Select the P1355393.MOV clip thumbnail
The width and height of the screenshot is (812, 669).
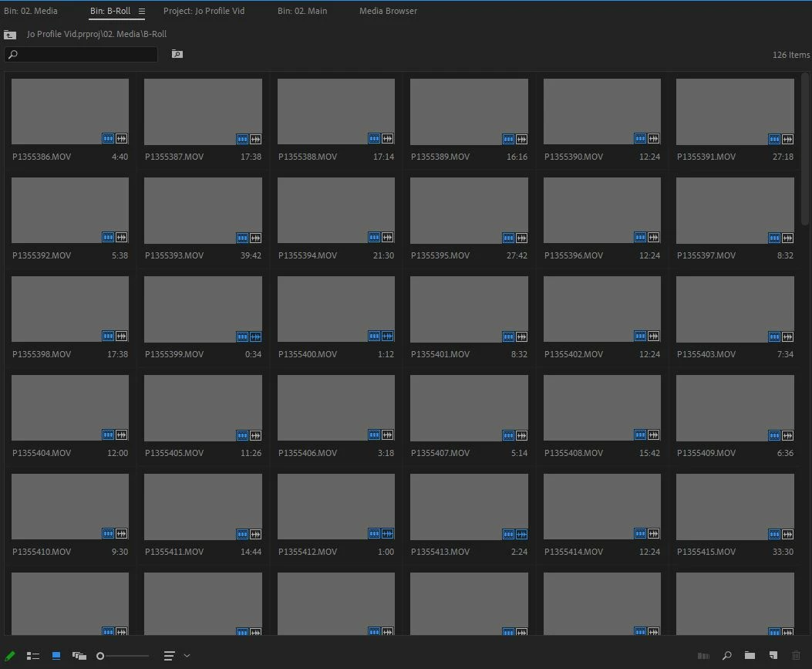203,211
